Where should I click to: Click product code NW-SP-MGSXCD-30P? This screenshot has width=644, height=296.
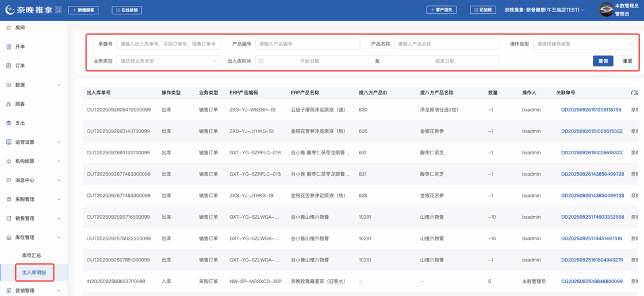[255, 281]
